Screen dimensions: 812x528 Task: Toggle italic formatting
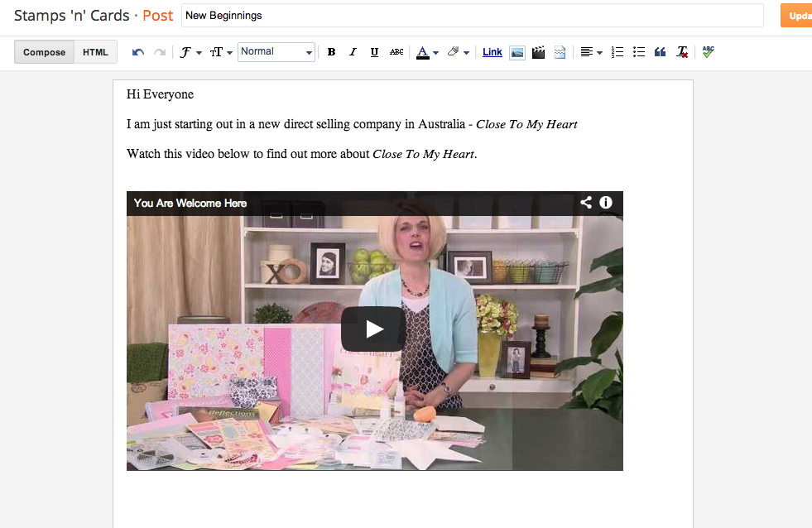[x=353, y=52]
